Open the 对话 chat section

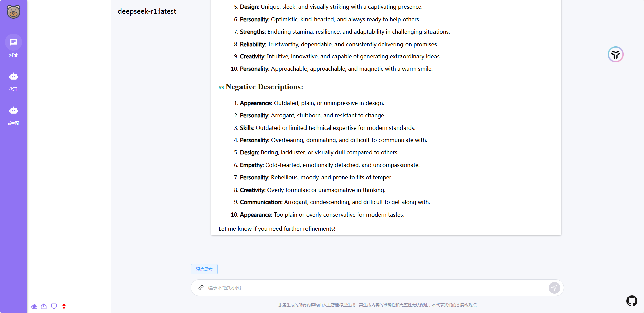(13, 46)
